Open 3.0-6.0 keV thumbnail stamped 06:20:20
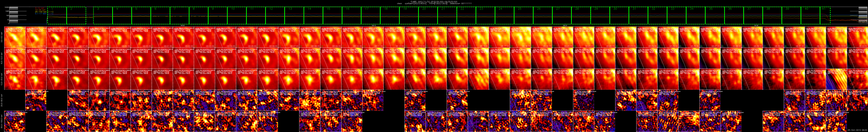The height and width of the screenshot is (132, 868). [563, 37]
